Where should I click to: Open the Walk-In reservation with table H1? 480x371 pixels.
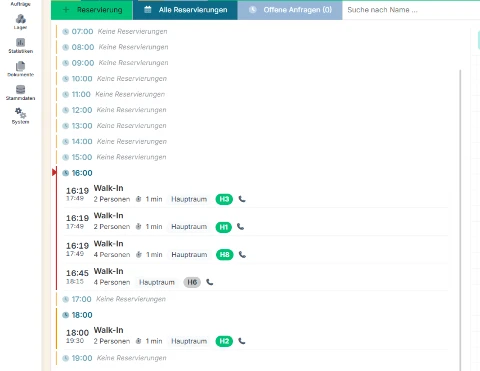[x=257, y=222]
